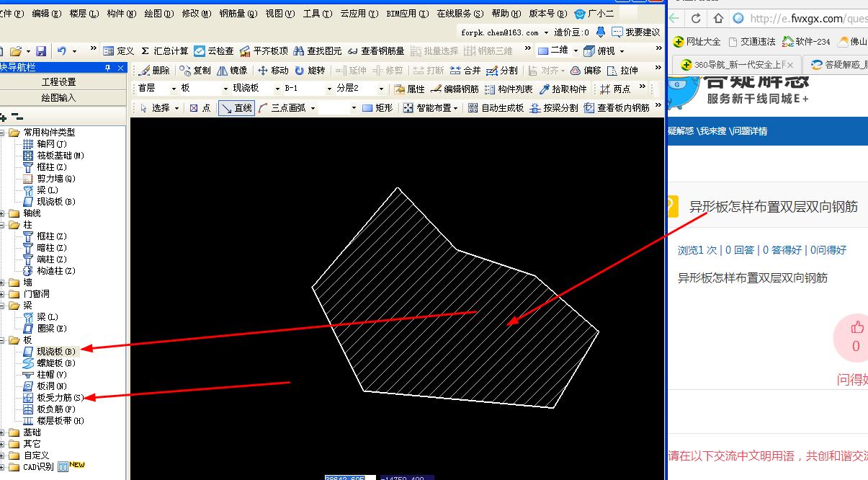
Task: Select 镜像 mirror tool
Action: tap(232, 71)
